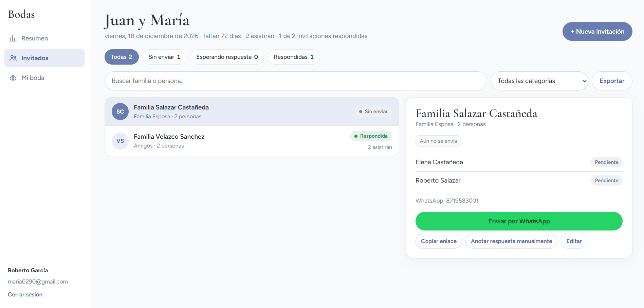Send invitation via Enviar por WhatsApp
This screenshot has width=644, height=308.
519,221
